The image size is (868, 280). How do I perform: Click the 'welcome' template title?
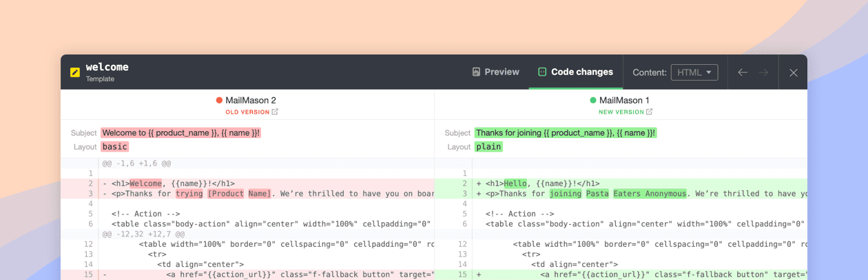107,68
